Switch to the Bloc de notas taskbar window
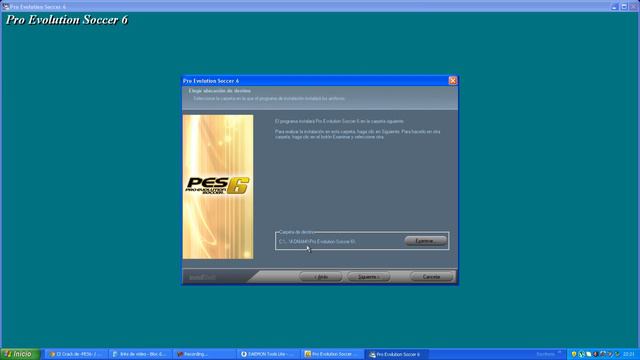640x360 pixels. click(x=140, y=354)
